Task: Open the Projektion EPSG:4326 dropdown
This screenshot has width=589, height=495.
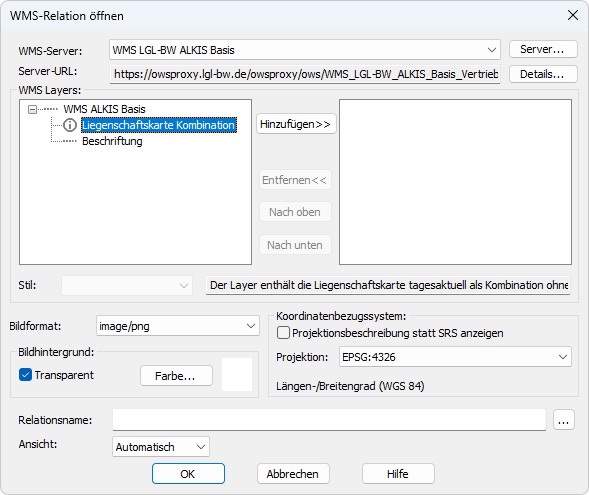Action: pyautogui.click(x=455, y=357)
